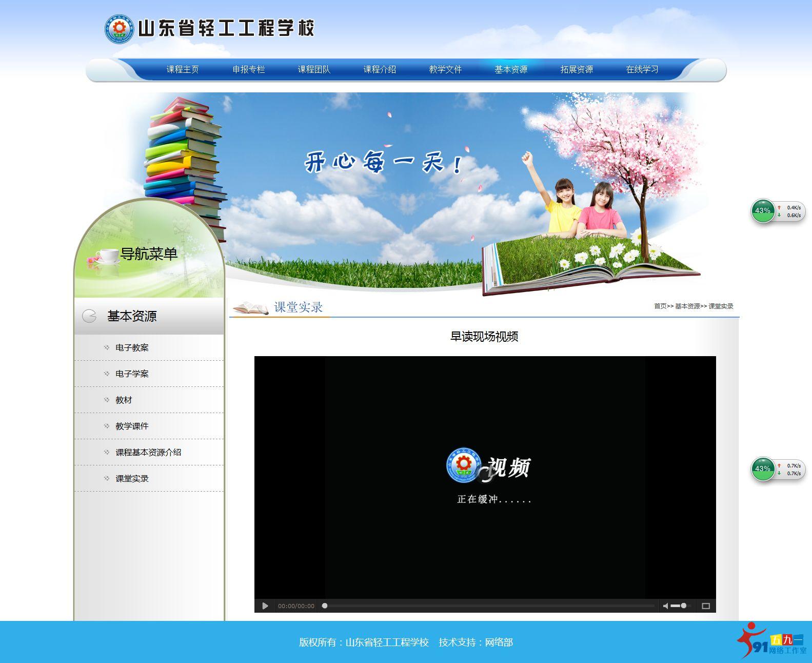Open 电子学案 in the sidebar

point(132,374)
